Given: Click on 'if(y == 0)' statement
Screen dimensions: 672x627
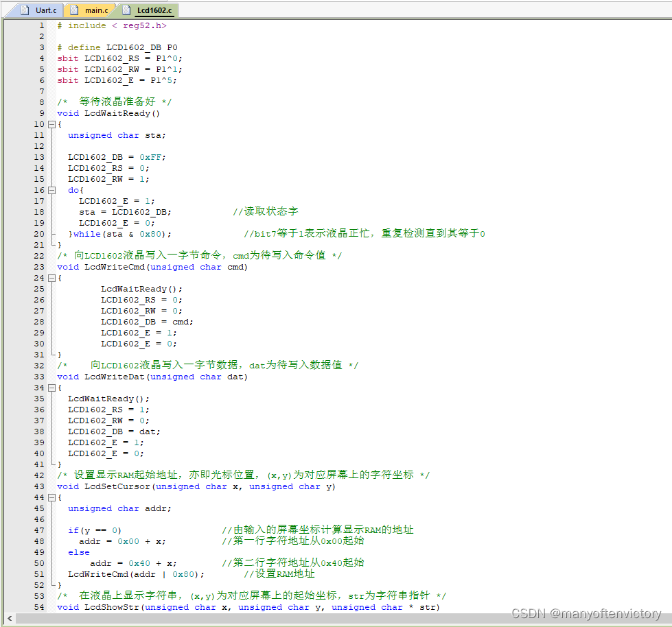Looking at the screenshot, I should (95, 531).
